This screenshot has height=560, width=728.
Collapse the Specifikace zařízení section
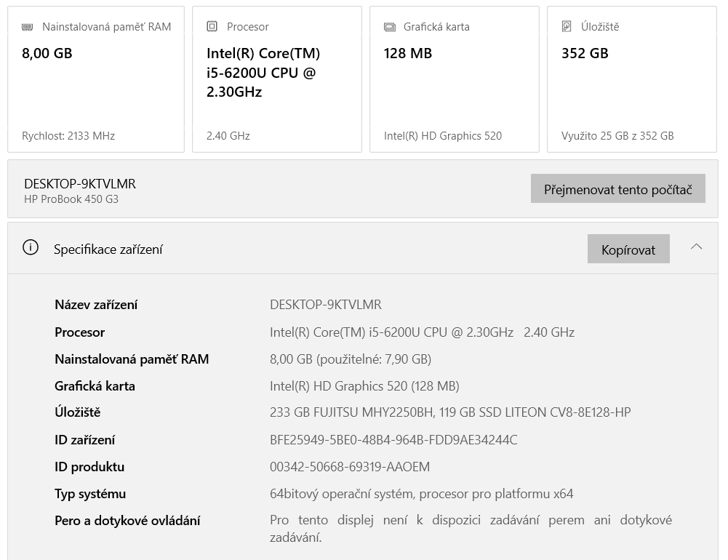click(x=697, y=247)
